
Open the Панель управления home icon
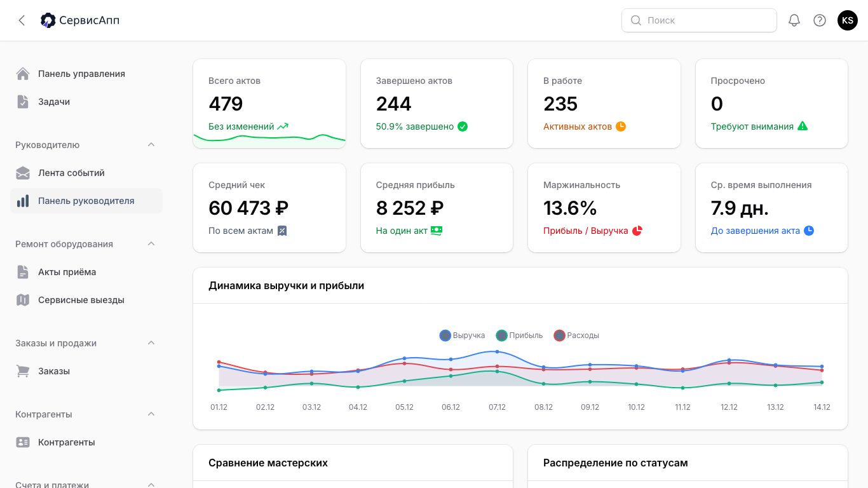point(23,73)
